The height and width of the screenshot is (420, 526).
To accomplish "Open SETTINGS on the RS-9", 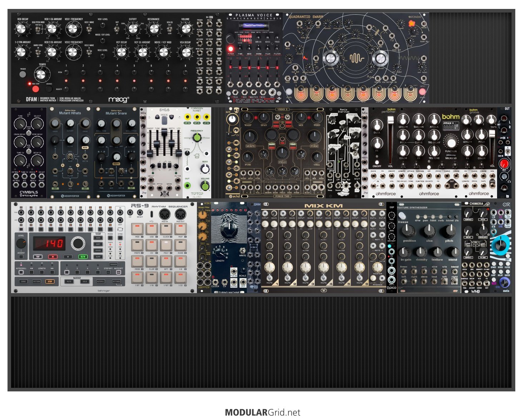I will point(116,282).
